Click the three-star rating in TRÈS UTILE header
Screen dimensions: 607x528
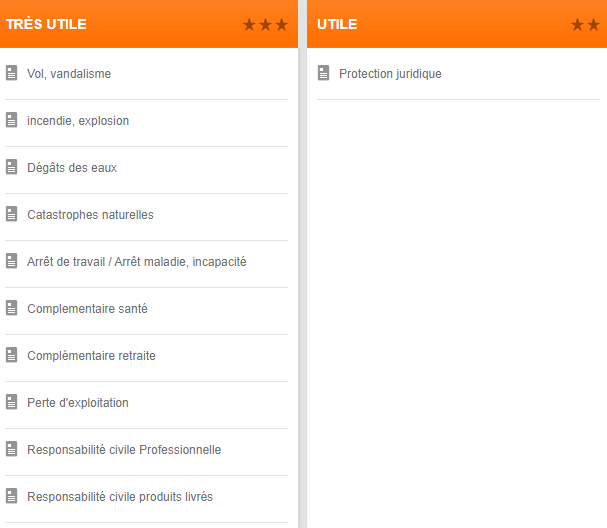266,24
